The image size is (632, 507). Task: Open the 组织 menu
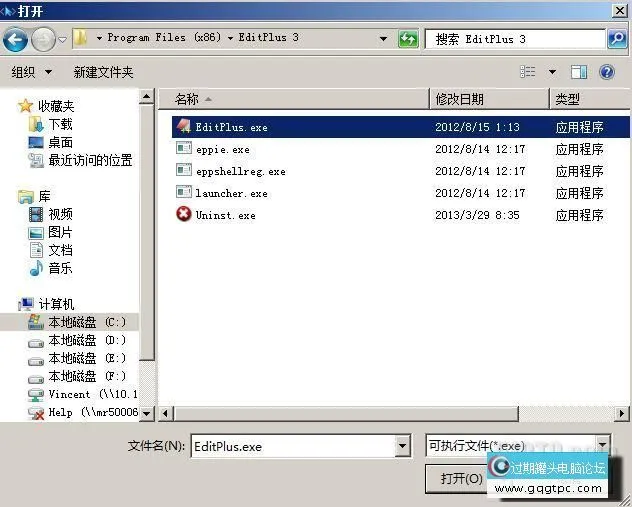point(31,73)
